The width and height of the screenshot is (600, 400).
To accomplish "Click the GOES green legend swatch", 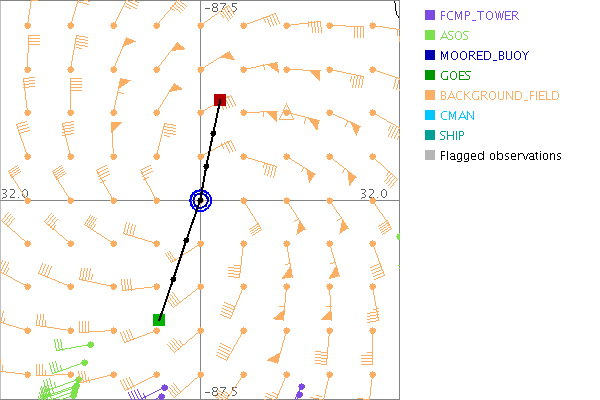I will (x=430, y=75).
